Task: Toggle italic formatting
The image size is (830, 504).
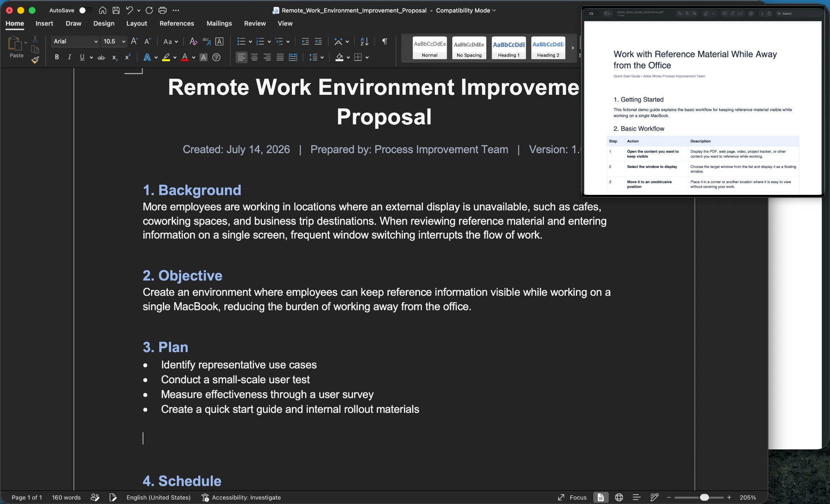Action: coord(69,58)
